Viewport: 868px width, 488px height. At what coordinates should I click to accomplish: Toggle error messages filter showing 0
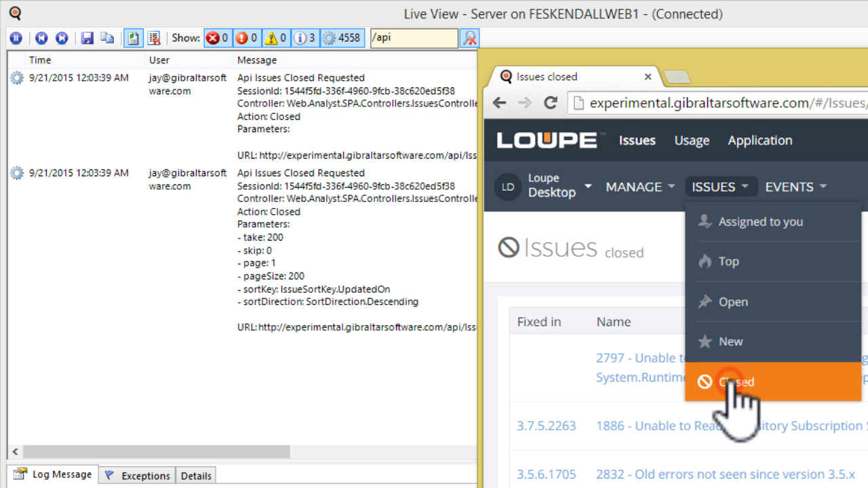[x=247, y=38]
